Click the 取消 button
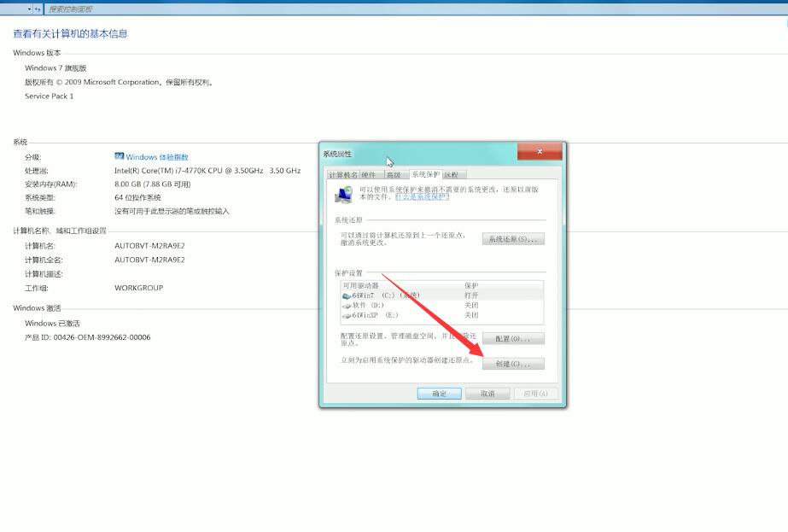The height and width of the screenshot is (532, 788). 487,393
